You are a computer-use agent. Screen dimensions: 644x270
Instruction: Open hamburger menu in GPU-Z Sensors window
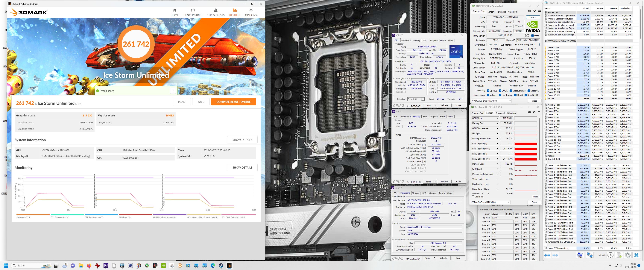coord(539,112)
